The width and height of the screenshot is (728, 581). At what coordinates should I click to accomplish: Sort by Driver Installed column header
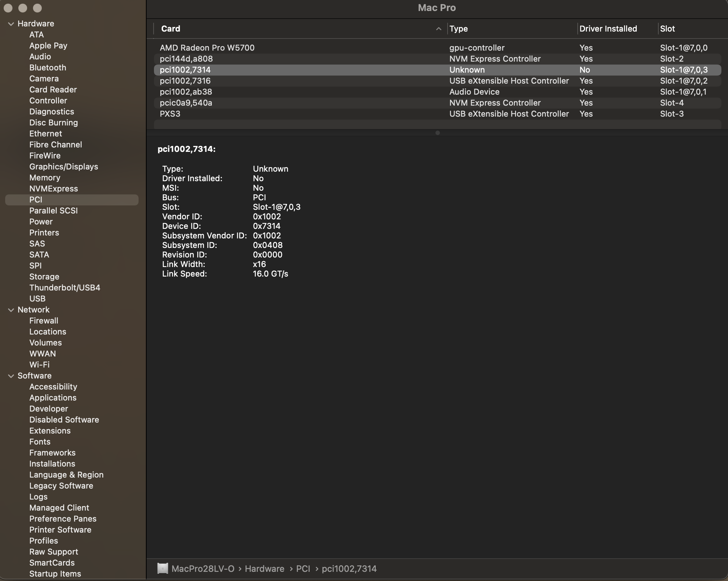(608, 29)
